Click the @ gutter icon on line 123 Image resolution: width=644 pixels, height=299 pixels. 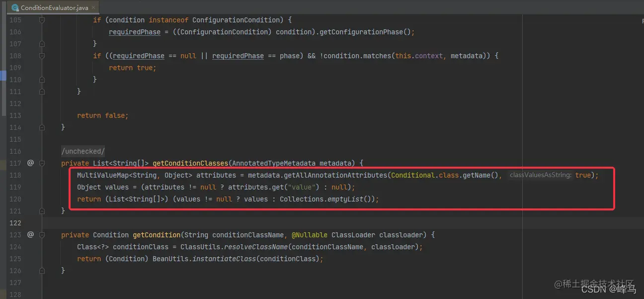(x=30, y=234)
